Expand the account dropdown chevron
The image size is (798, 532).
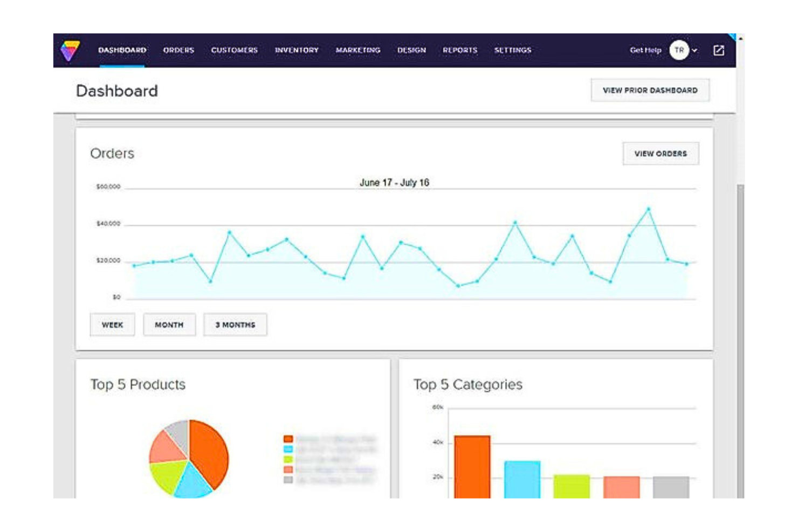point(696,50)
